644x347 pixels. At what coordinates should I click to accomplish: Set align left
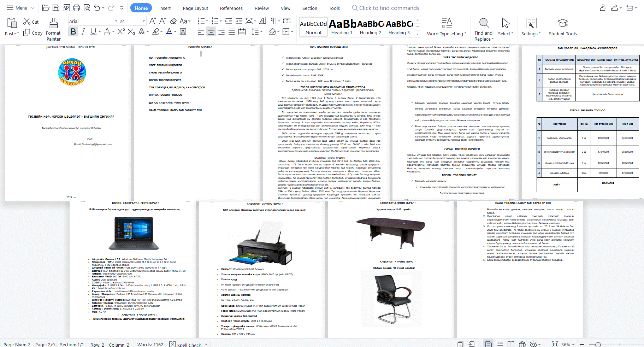[x=201, y=31]
